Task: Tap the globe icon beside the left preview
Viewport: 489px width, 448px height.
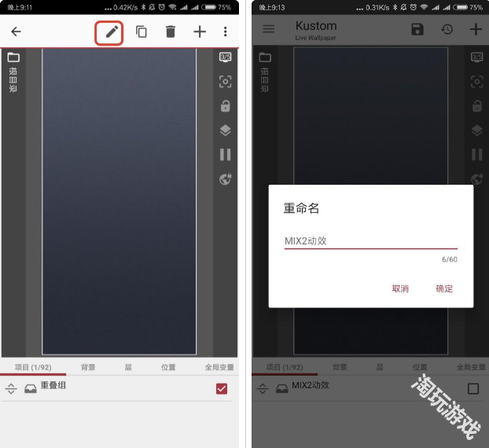Action: [x=226, y=179]
